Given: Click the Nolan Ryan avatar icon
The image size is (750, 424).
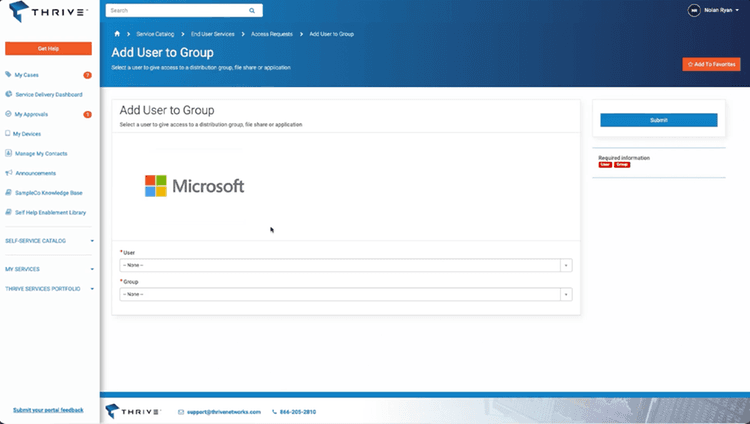Looking at the screenshot, I should (x=694, y=10).
